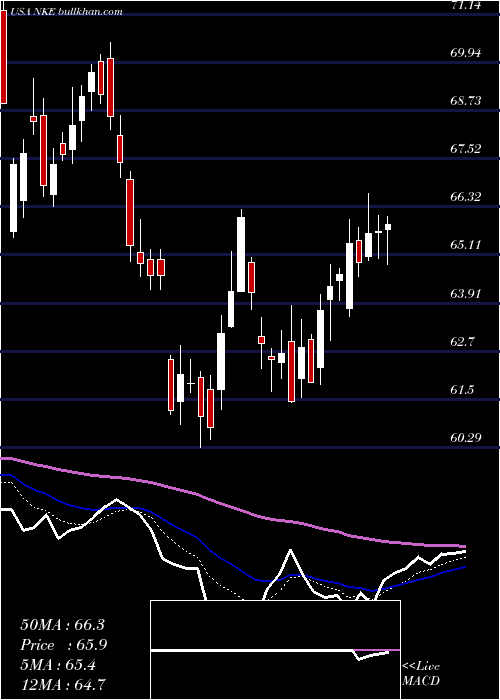Select the 63.91 price axis label
This screenshot has width=500, height=700.
coord(466,294)
